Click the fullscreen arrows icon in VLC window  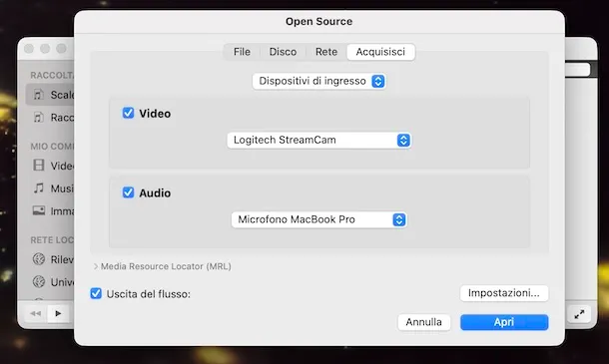[x=579, y=314]
